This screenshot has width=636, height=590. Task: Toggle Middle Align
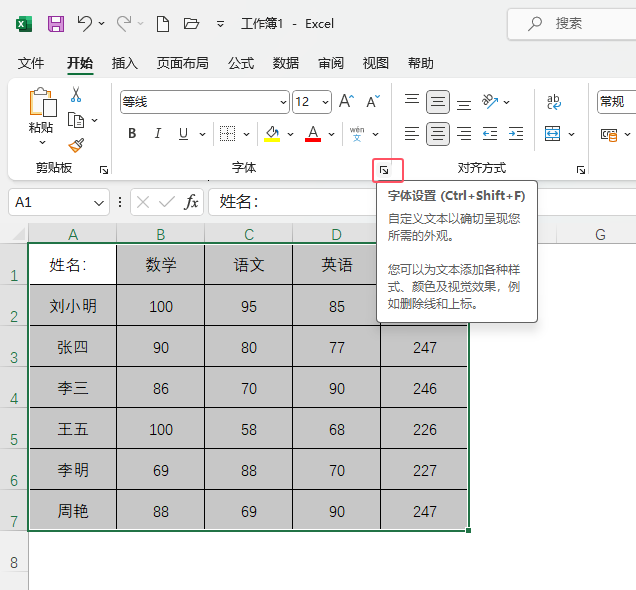pos(438,101)
